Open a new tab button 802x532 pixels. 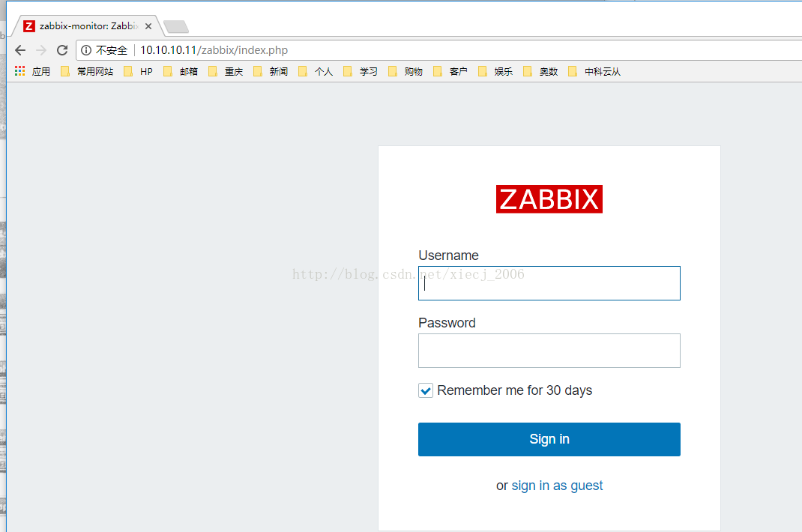[176, 27]
